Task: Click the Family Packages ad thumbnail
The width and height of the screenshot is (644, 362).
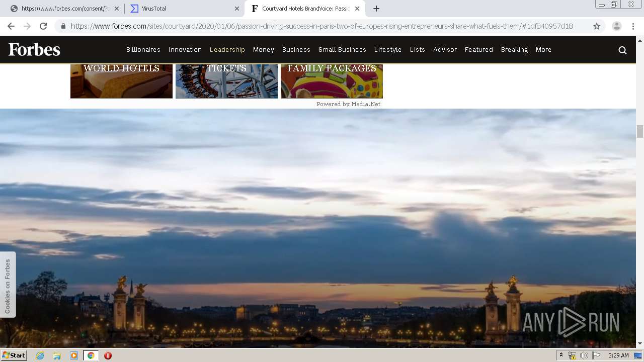Action: [332, 81]
